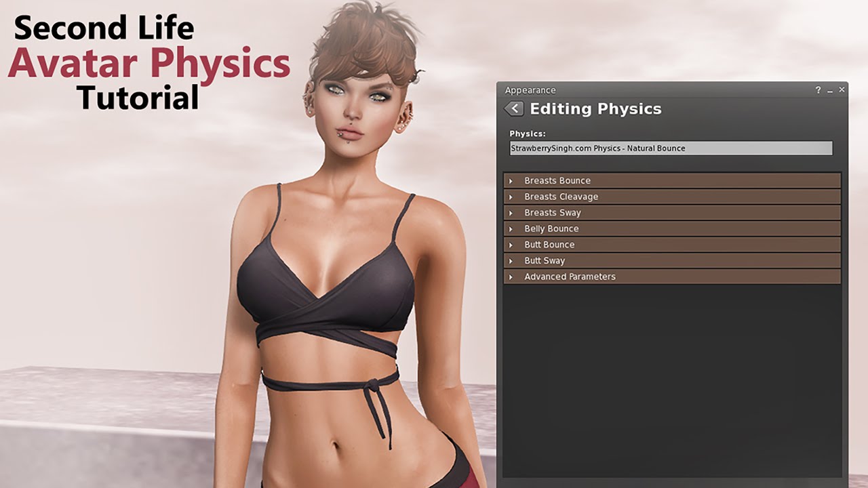
Task: Select the Breasts Sway label
Action: (553, 213)
